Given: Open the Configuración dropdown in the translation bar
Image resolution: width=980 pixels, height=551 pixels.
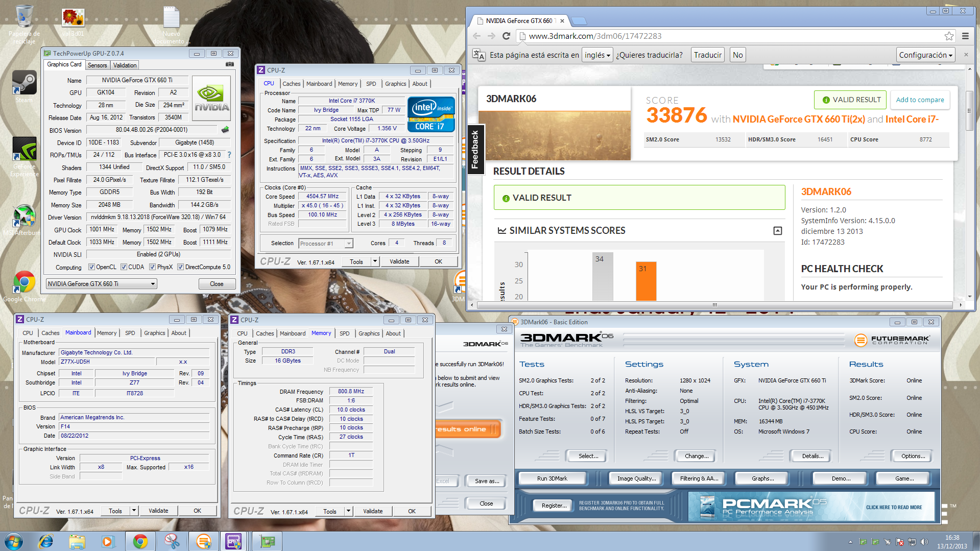Looking at the screenshot, I should [x=926, y=55].
